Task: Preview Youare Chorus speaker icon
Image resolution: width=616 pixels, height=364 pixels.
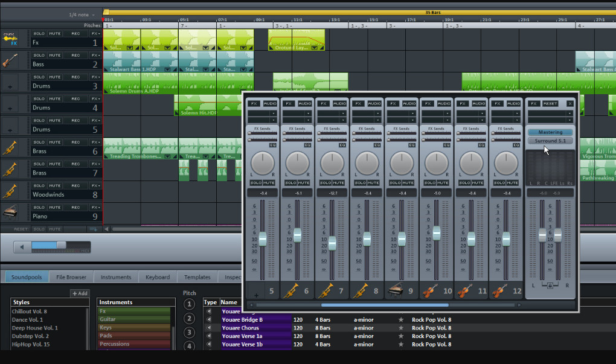Action: [x=209, y=328]
